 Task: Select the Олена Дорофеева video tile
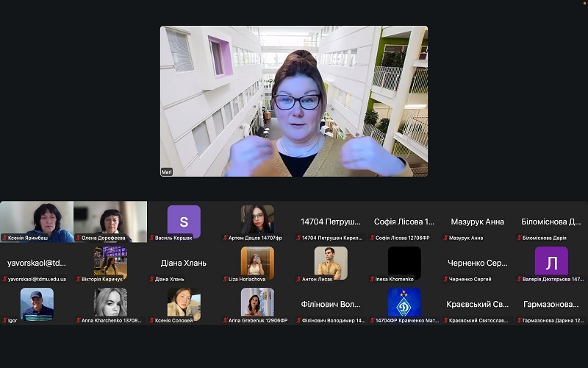[110, 221]
